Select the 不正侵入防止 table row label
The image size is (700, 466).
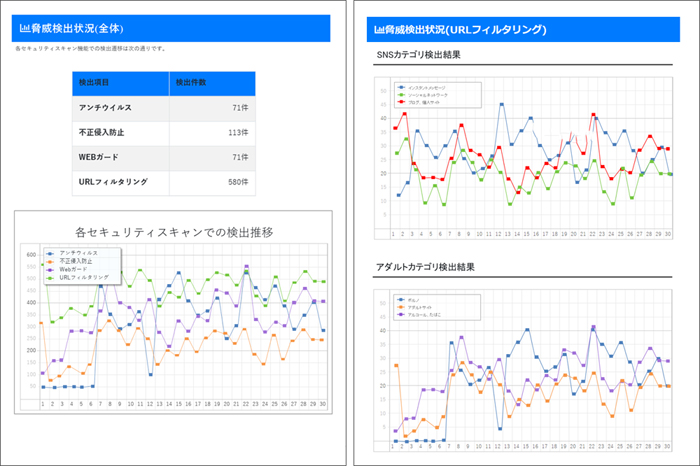(x=101, y=133)
